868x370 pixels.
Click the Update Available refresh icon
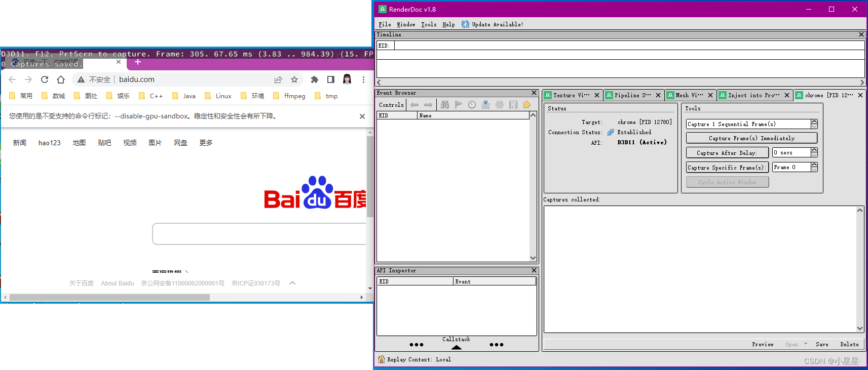465,24
